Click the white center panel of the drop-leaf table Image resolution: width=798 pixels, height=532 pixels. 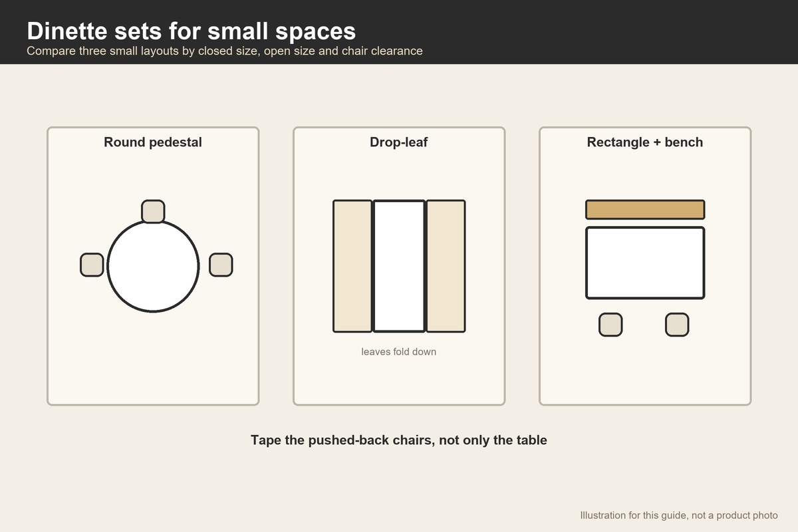click(399, 266)
